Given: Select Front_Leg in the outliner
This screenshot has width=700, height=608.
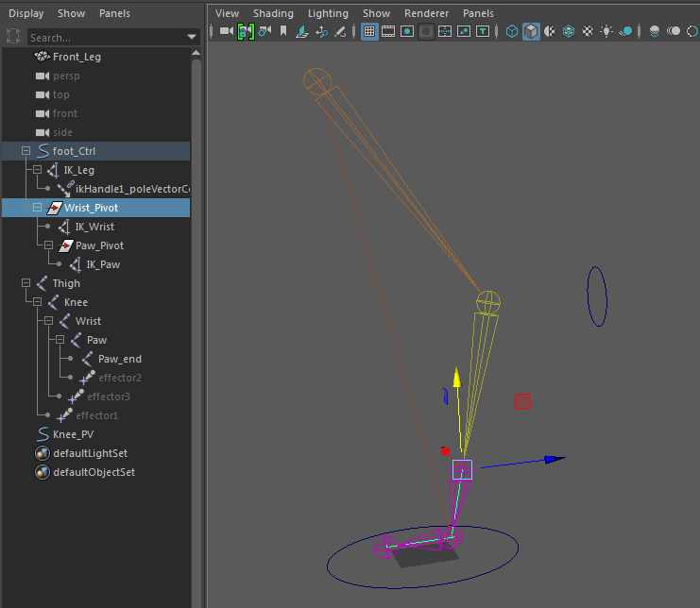Looking at the screenshot, I should (x=77, y=57).
